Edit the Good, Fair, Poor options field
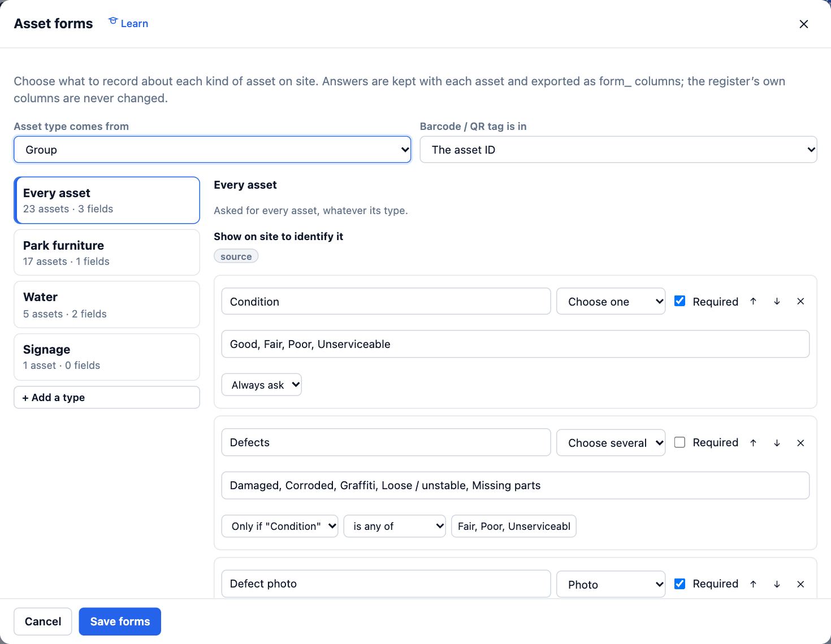 (x=516, y=344)
